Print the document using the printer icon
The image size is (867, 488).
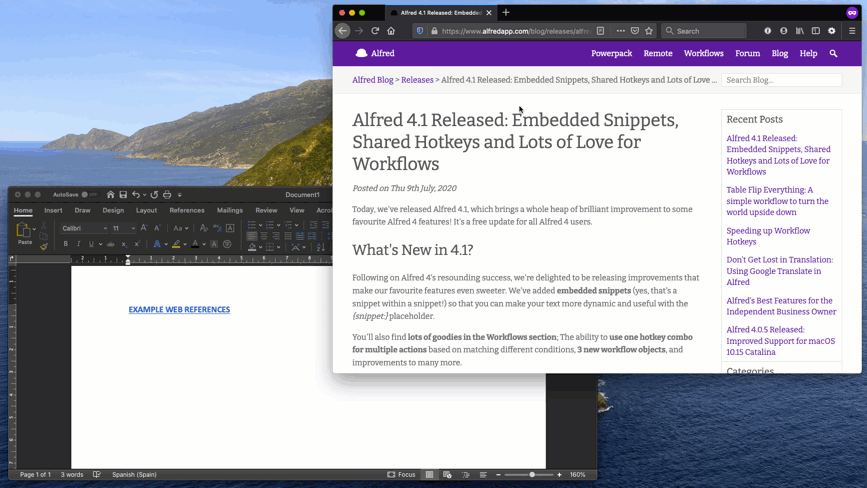pos(167,195)
